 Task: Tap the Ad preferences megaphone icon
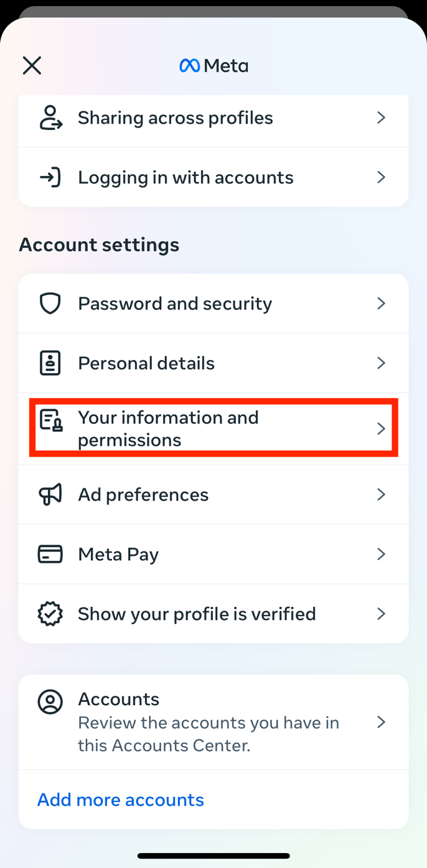(50, 494)
